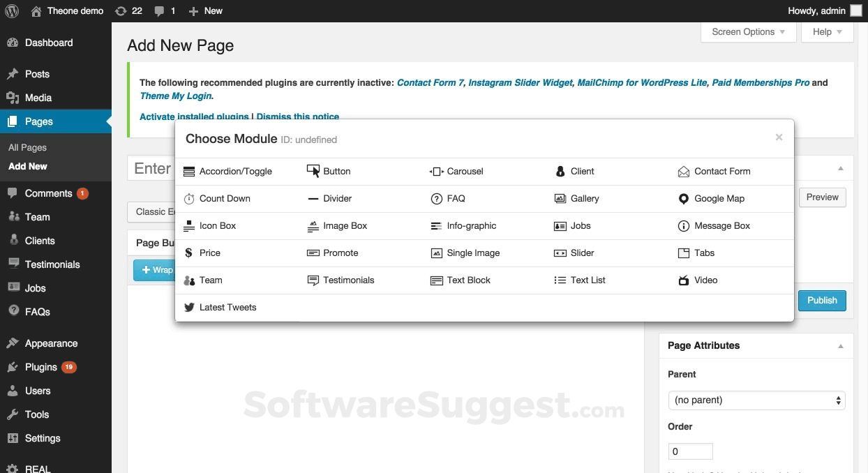Screen dimensions: 868x473
Task: Pick the Video module icon
Action: [x=684, y=280]
